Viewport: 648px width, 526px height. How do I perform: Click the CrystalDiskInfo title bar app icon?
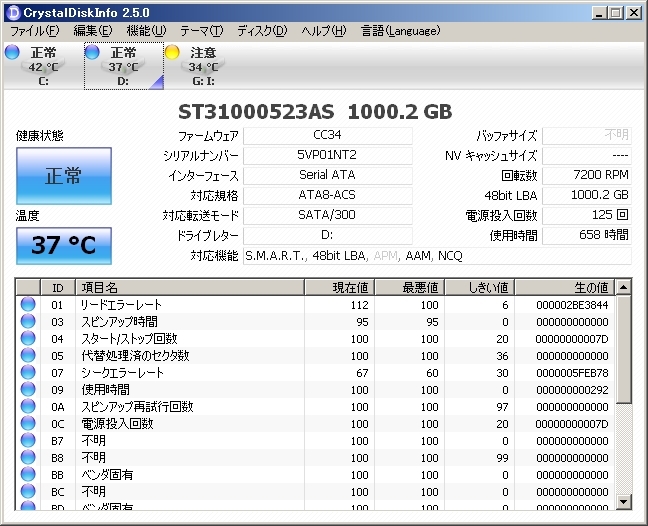pos(12,12)
